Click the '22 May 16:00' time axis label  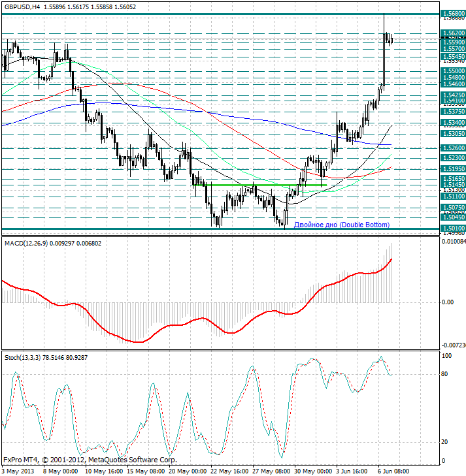click(229, 471)
